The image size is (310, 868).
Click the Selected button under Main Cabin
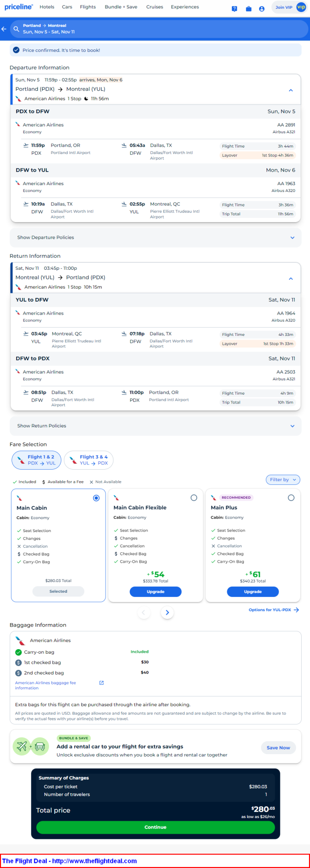coord(58,591)
